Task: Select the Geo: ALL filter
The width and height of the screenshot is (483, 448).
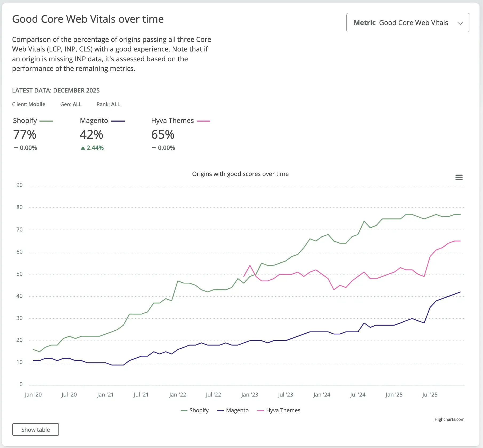Action: pyautogui.click(x=71, y=104)
